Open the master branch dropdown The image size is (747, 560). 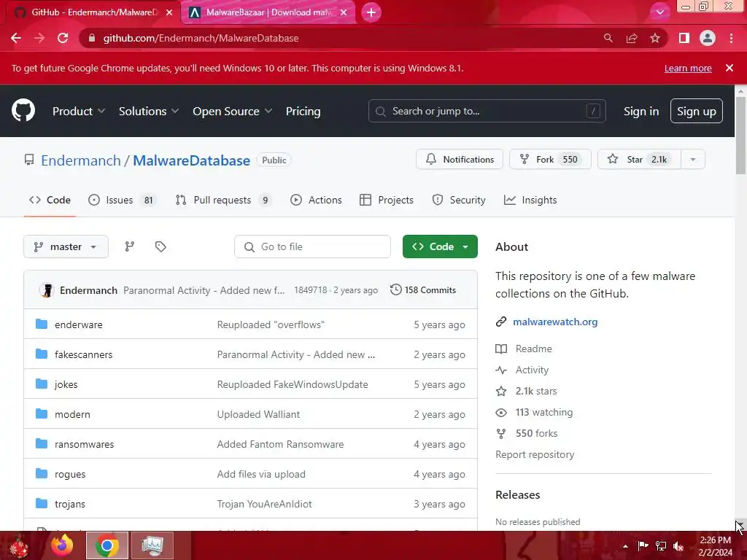(66, 246)
